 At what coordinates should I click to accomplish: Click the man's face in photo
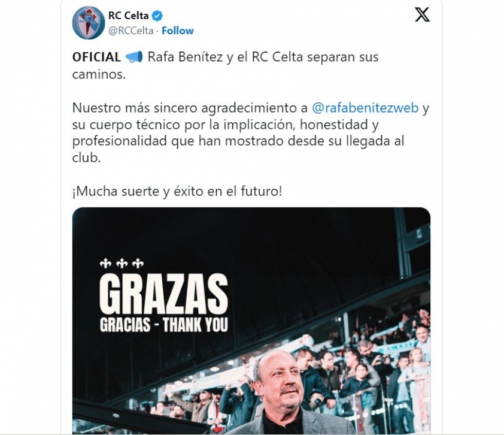[281, 380]
